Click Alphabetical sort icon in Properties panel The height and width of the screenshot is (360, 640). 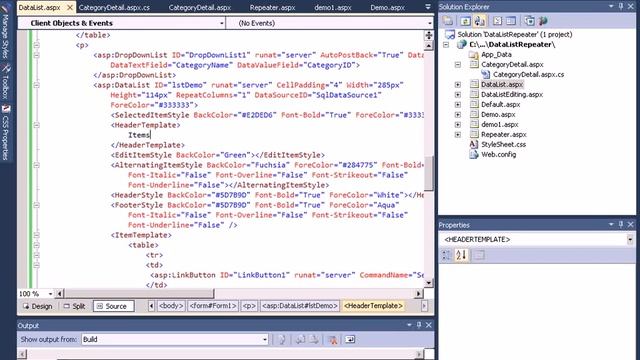click(x=461, y=255)
